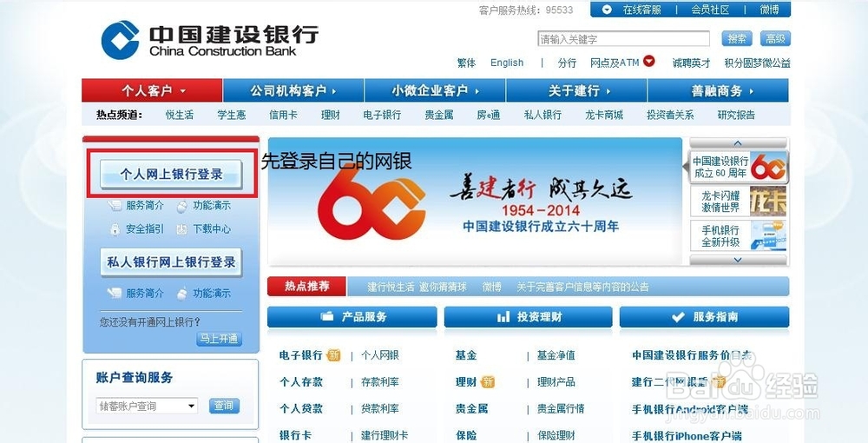This screenshot has height=443, width=868.
Task: Click the 查询 button
Action: pyautogui.click(x=224, y=406)
